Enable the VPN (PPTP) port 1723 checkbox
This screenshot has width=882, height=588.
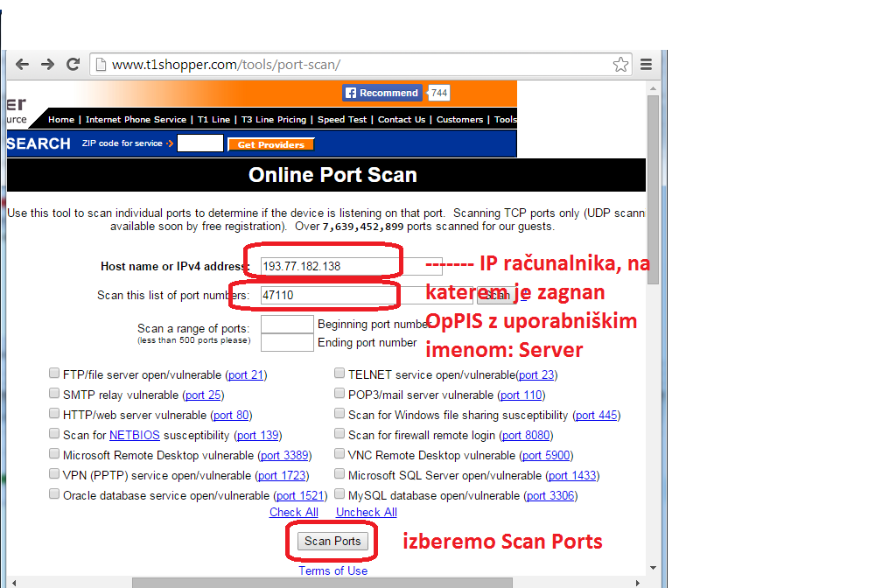coord(54,473)
